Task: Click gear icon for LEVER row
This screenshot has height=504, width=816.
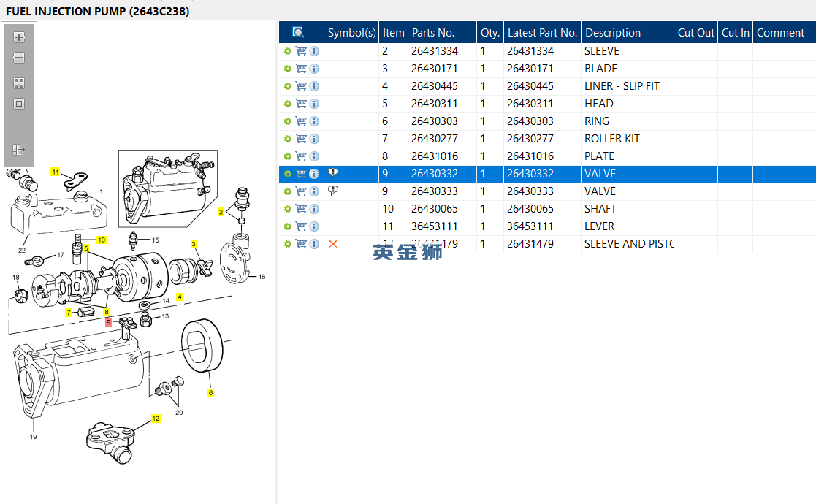Action: tap(288, 226)
